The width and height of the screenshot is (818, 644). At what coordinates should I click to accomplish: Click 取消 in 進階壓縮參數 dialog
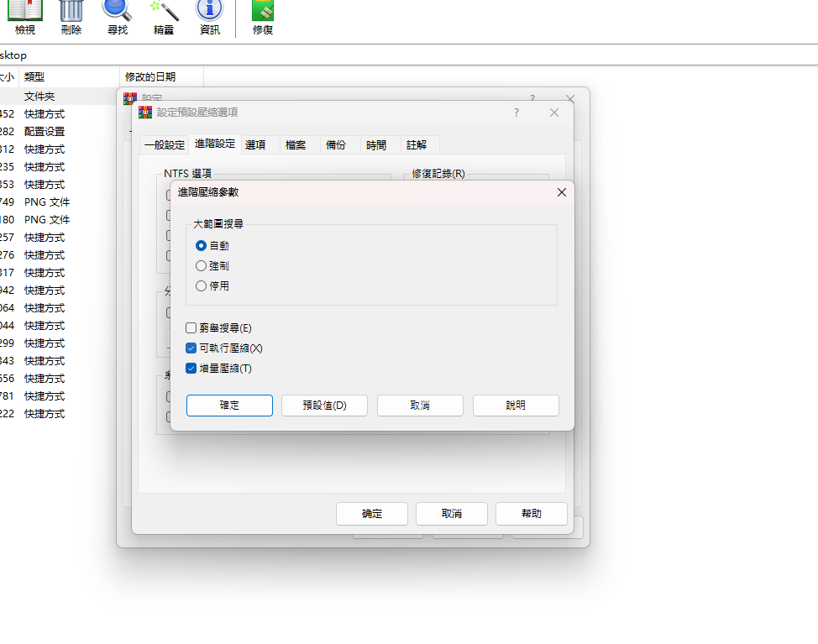point(420,406)
